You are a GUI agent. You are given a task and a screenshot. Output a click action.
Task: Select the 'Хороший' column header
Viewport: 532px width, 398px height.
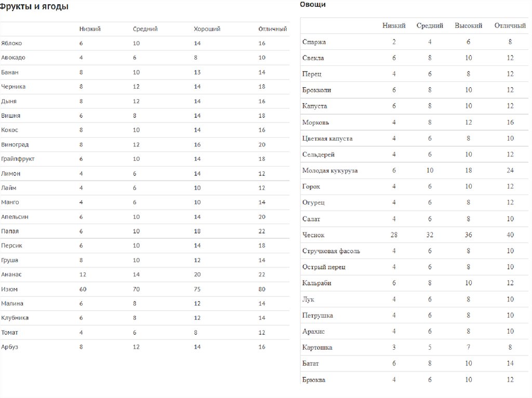tap(207, 29)
